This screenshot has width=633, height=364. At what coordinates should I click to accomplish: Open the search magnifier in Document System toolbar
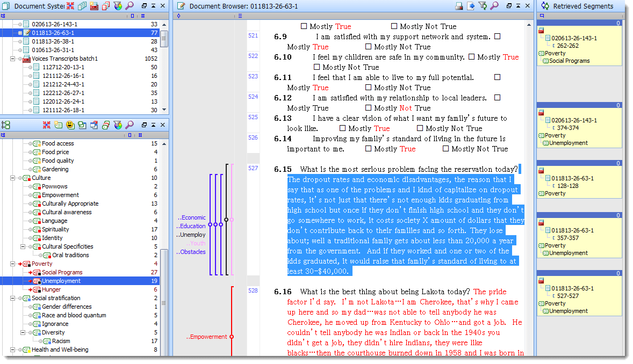pyautogui.click(x=130, y=6)
